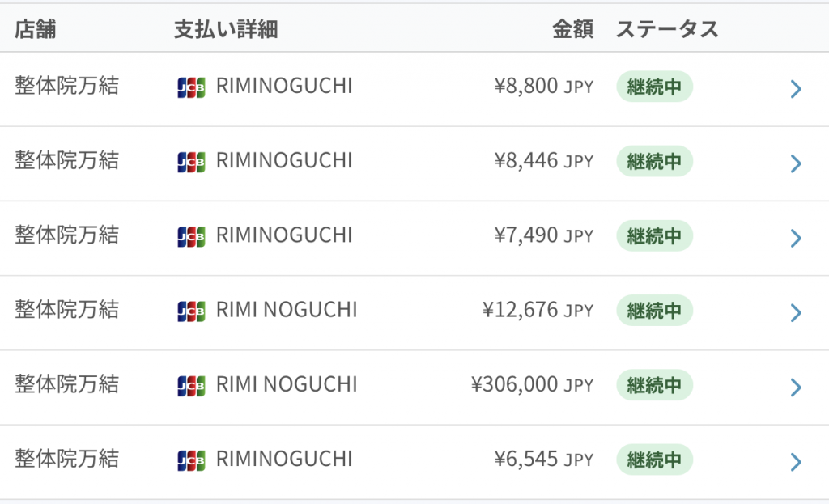Open details chevron for ¥6,545 payment
The image size is (829, 504).
coord(797,462)
